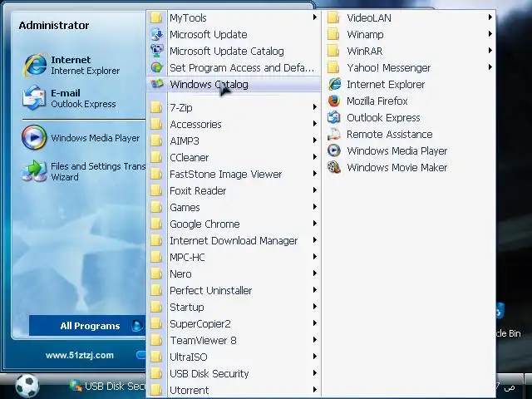This screenshot has width=532, height=399.
Task: Click the VideoLAN folder icon
Action: (334, 17)
